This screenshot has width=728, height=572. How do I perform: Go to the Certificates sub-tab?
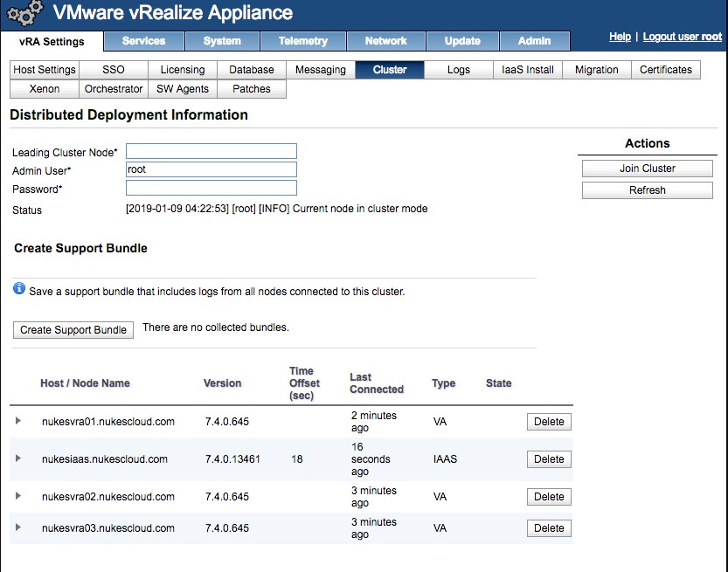click(666, 70)
